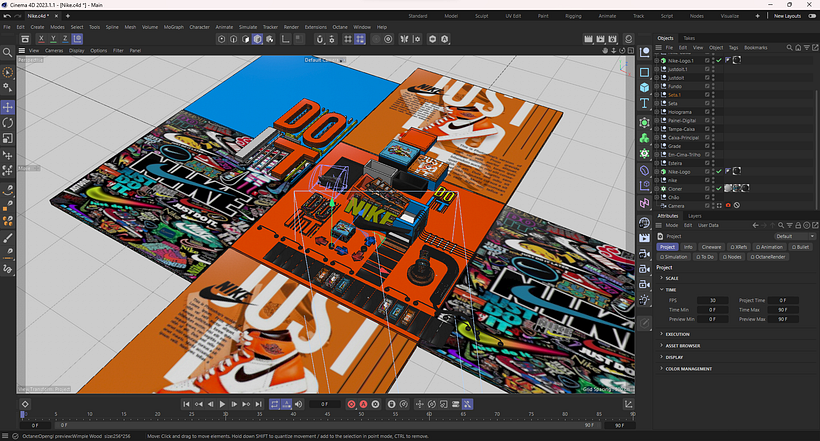Toggle layer checkbox for Holograma object

point(708,113)
